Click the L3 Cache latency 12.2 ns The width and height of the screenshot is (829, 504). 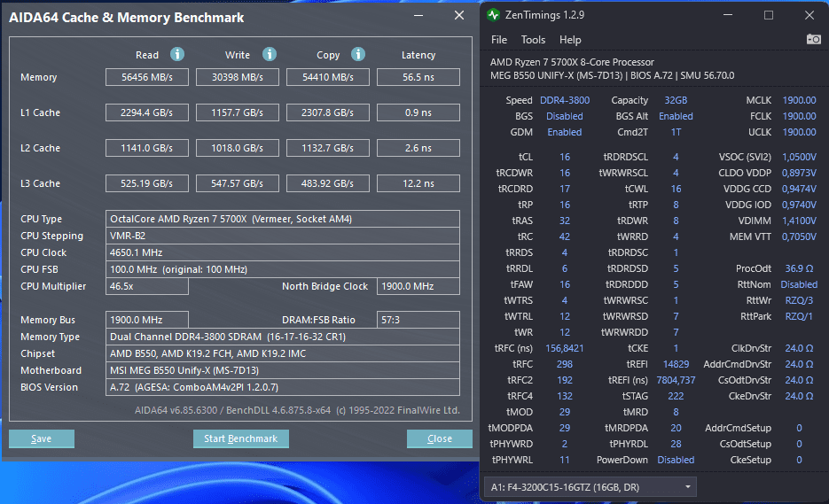(418, 183)
